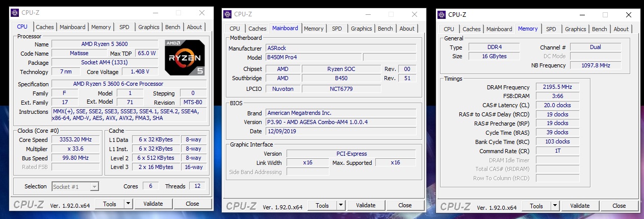Click the Graphic Interface Version PCI-Express field
The width and height of the screenshot is (644, 219).
(x=351, y=154)
